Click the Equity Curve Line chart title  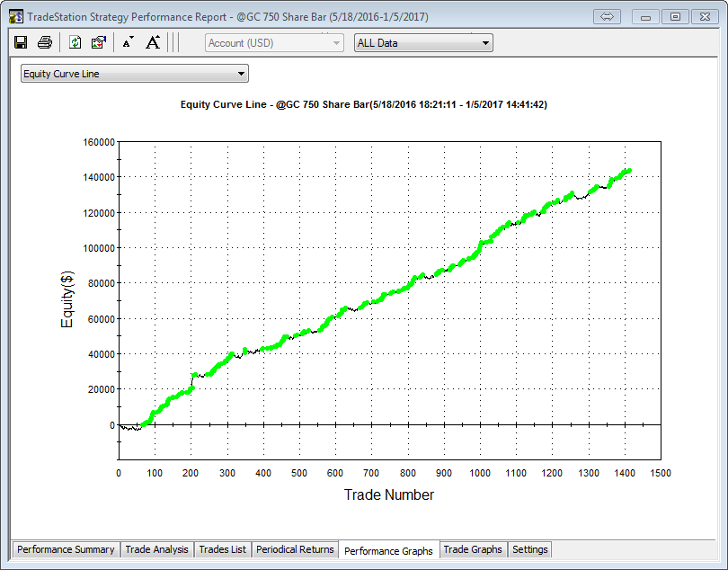point(364,104)
